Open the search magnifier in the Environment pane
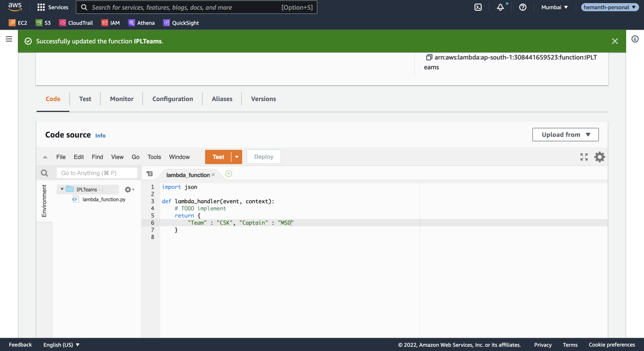 coord(44,173)
